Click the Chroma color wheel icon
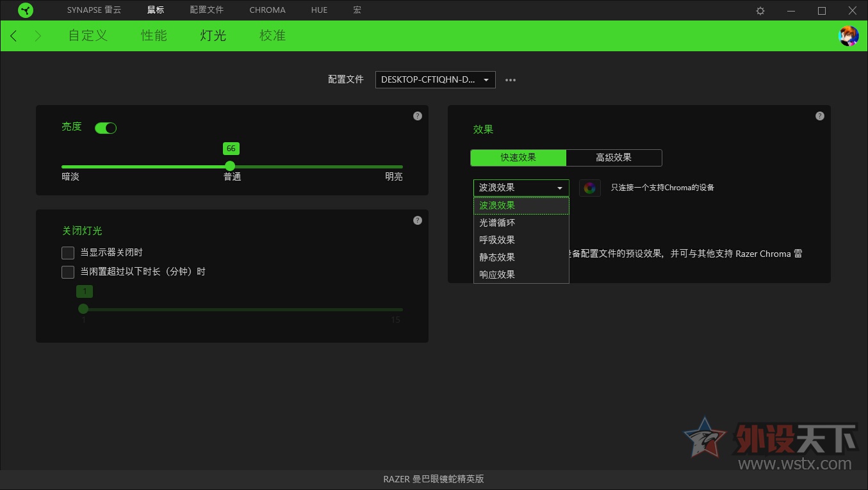This screenshot has width=868, height=490. click(589, 188)
